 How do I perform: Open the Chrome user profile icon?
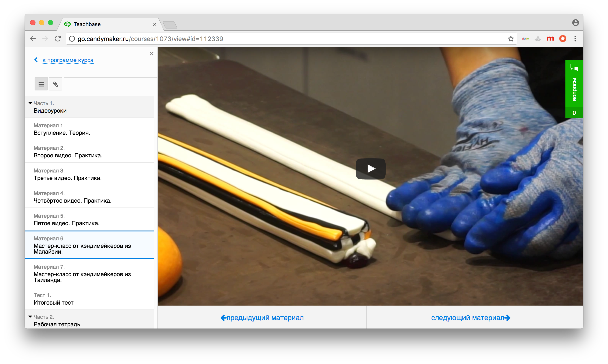click(x=575, y=23)
